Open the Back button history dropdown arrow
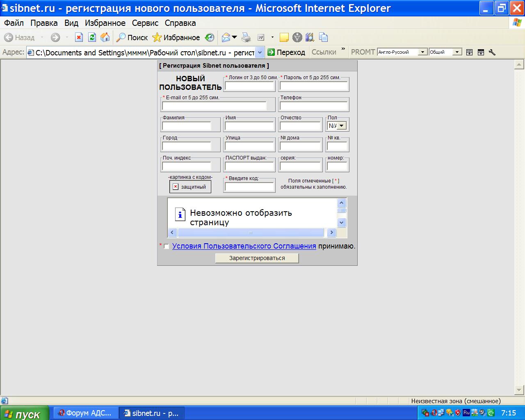 [x=42, y=37]
